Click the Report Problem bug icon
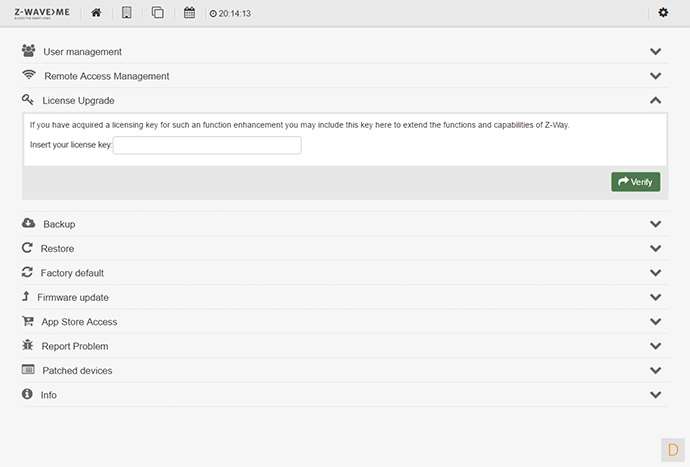 pyautogui.click(x=28, y=346)
